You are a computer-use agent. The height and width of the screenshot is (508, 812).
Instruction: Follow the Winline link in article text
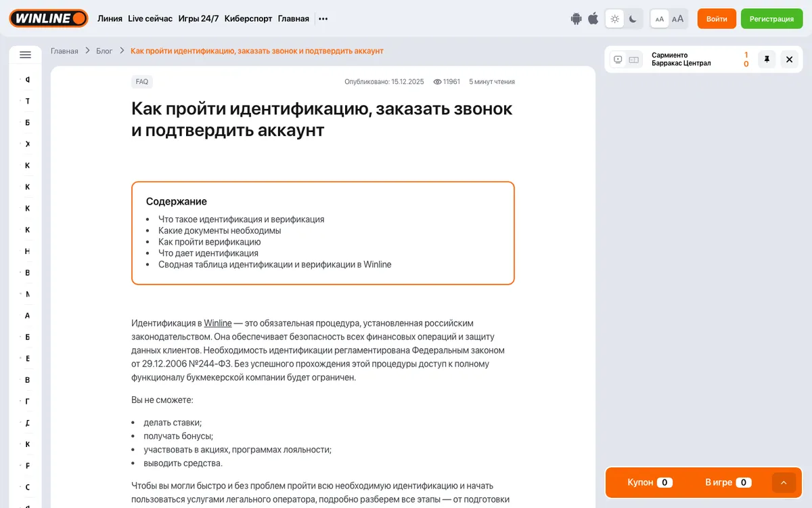tap(218, 323)
